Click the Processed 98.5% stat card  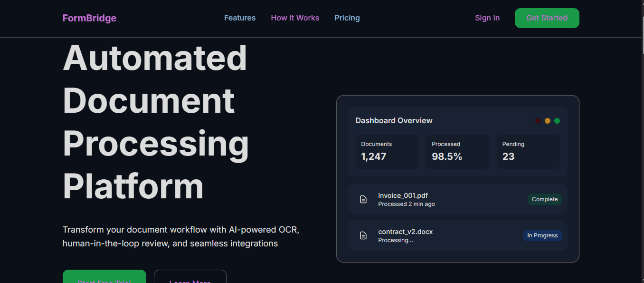(458, 151)
